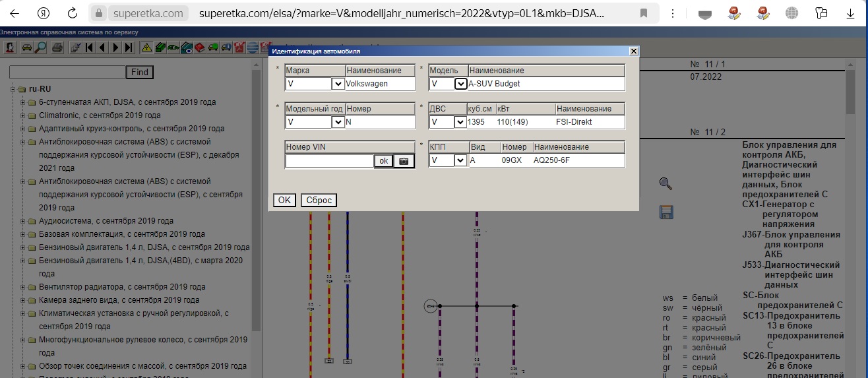Click the browser bookmark icon in address bar

[x=644, y=13]
